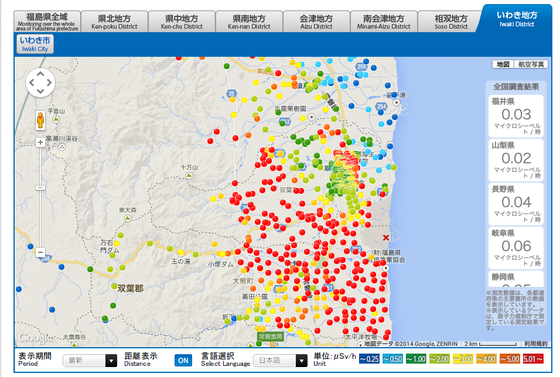The image size is (560, 377).
Task: Click the ~0.25 dark blue legend swatch
Action: (x=369, y=358)
